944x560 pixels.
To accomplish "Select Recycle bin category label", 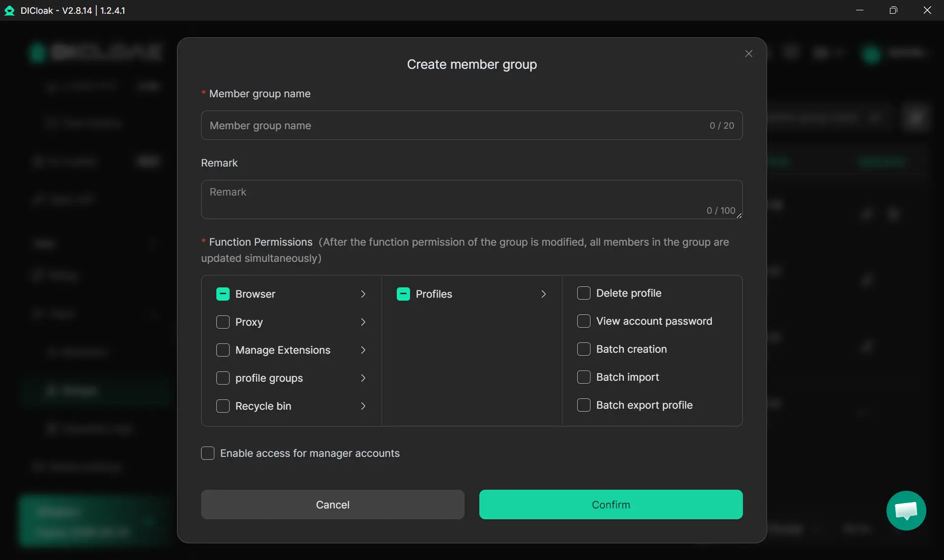I will [263, 406].
